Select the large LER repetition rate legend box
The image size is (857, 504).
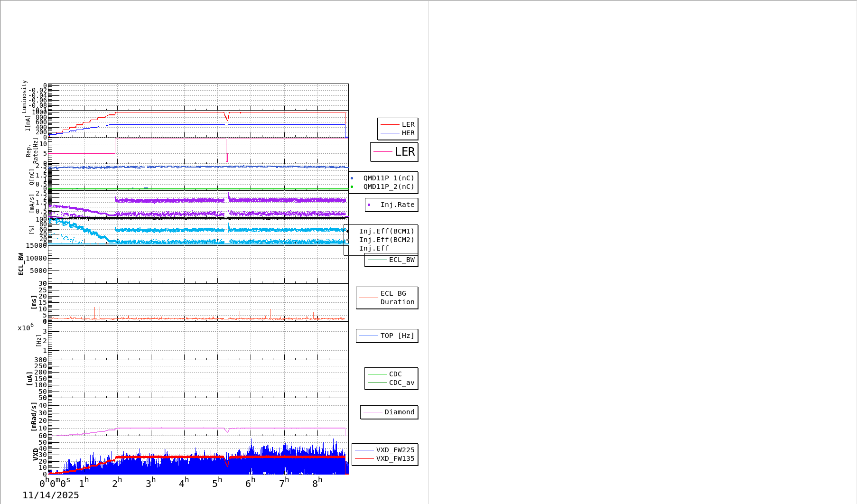[394, 152]
